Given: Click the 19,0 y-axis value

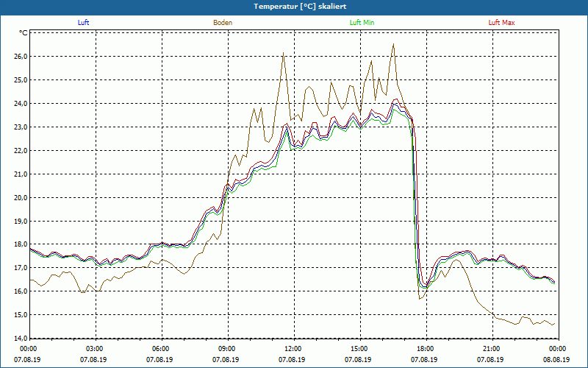Looking at the screenshot, I should 21,221.
